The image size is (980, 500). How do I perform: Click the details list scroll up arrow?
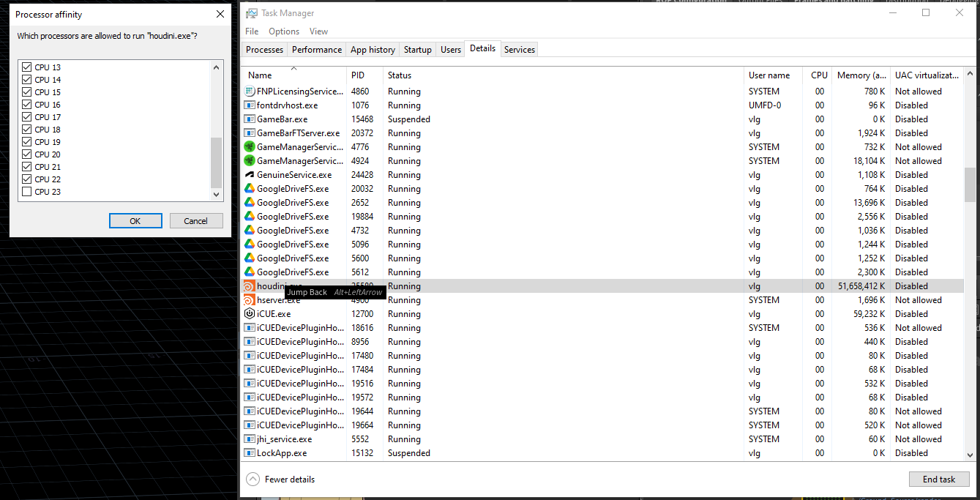[970, 74]
